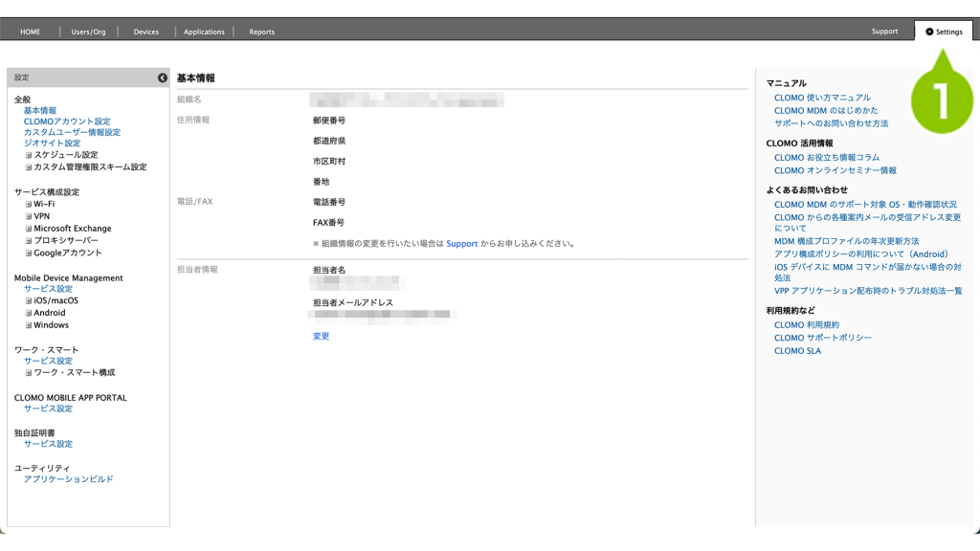This screenshot has height=551, width=980.
Task: Open CLOMO 利用規約
Action: [x=807, y=325]
